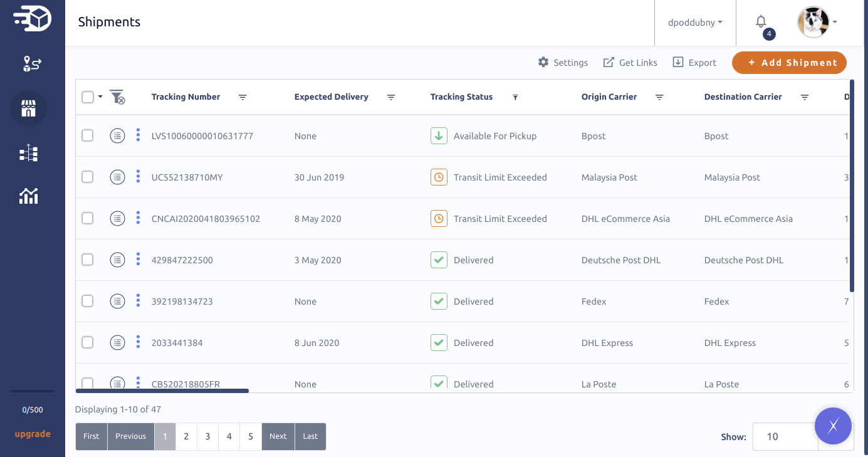868x457 pixels.
Task: Filter the Tracking Status column
Action: tap(515, 97)
